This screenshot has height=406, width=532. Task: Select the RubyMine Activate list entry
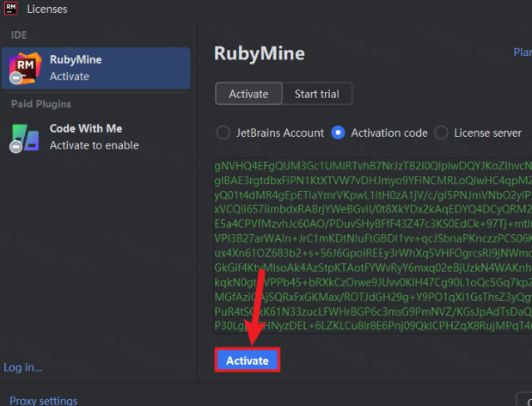point(95,68)
